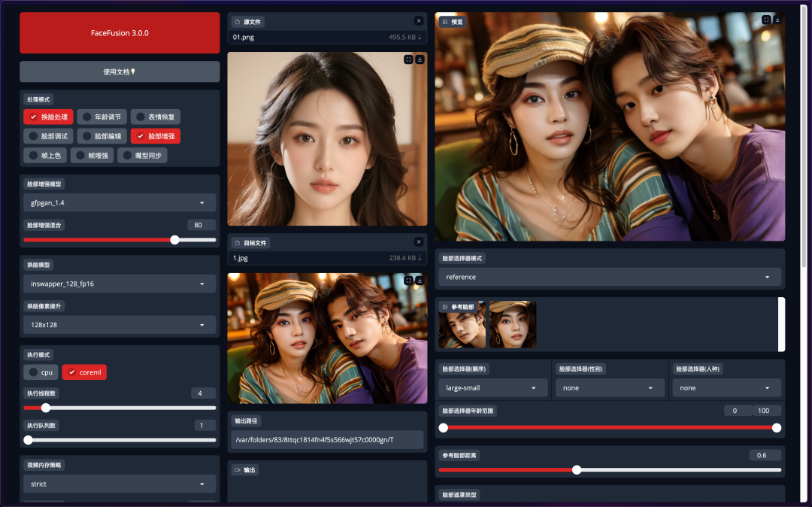
Task: Click the 1.jpg file name
Action: coord(241,258)
